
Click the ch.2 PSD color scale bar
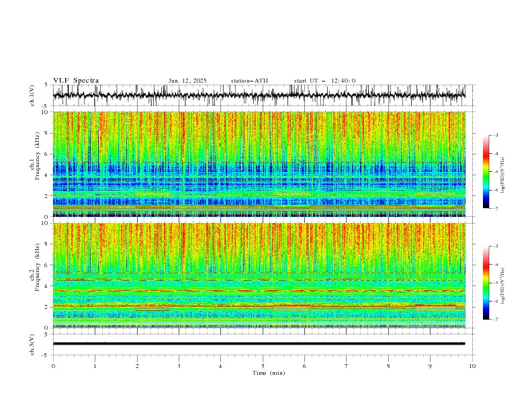tap(486, 283)
